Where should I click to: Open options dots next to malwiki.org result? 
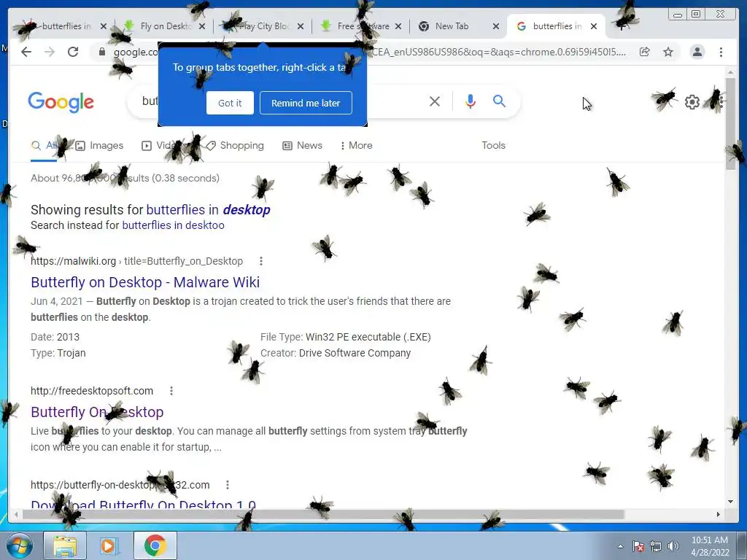click(x=260, y=261)
